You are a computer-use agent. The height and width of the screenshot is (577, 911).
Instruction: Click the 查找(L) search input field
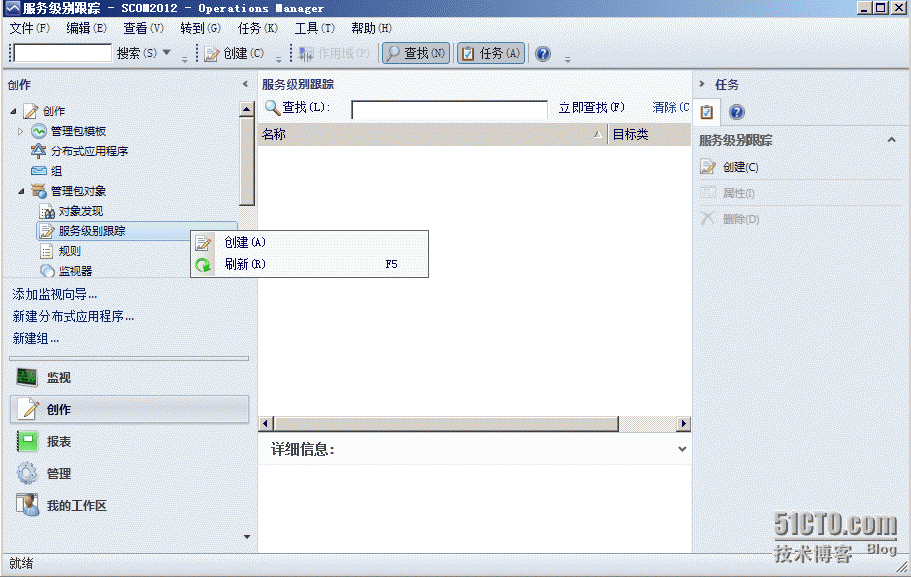[449, 109]
